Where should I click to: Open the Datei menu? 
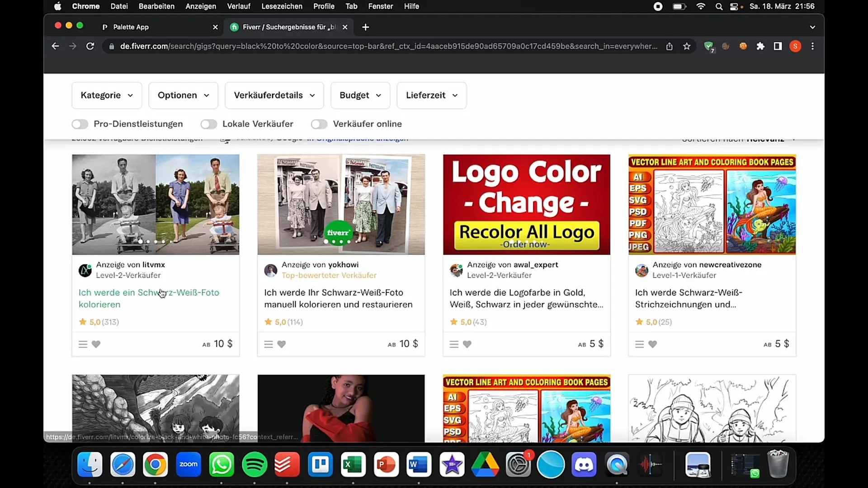click(x=119, y=6)
